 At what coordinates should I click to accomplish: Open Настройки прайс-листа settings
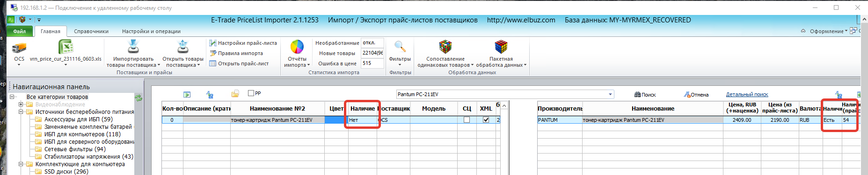click(243, 43)
